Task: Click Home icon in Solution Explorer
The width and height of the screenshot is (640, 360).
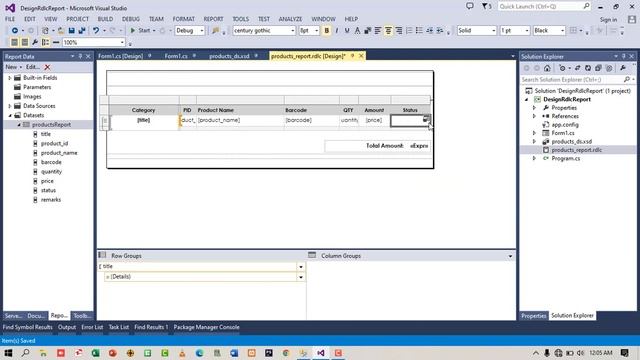Action: click(547, 68)
